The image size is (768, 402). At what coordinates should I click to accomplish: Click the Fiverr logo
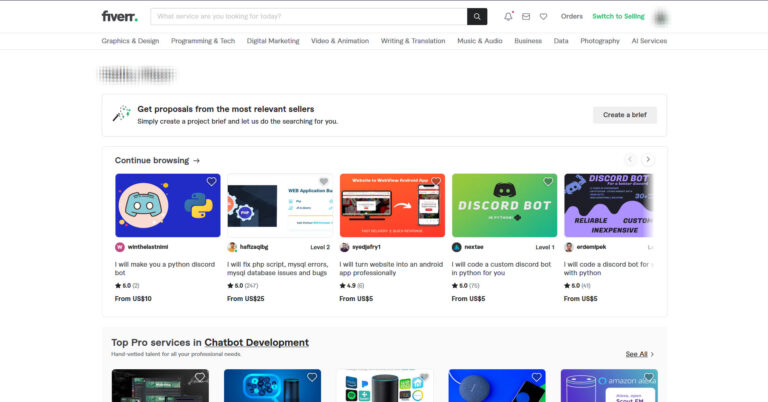click(x=120, y=16)
